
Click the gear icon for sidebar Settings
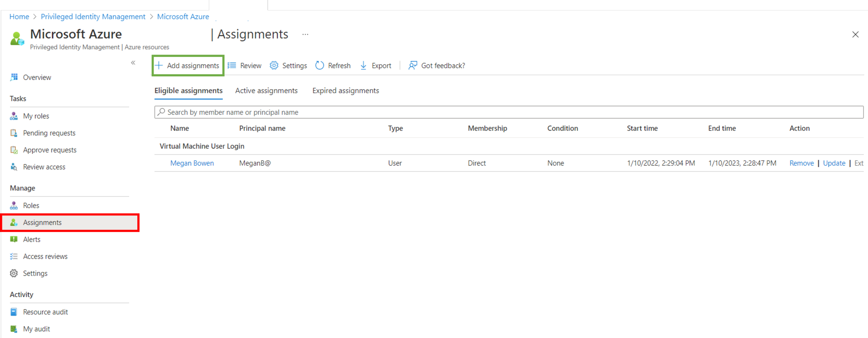pyautogui.click(x=14, y=273)
